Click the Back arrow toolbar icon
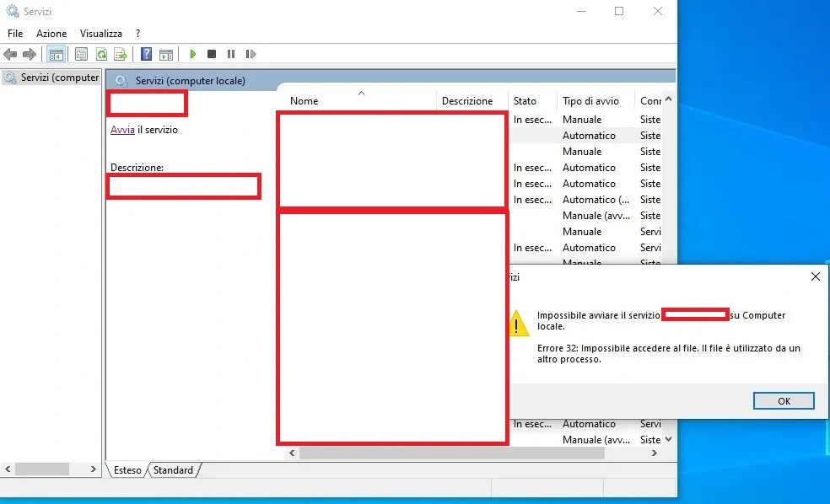This screenshot has width=830, height=504. (x=10, y=55)
